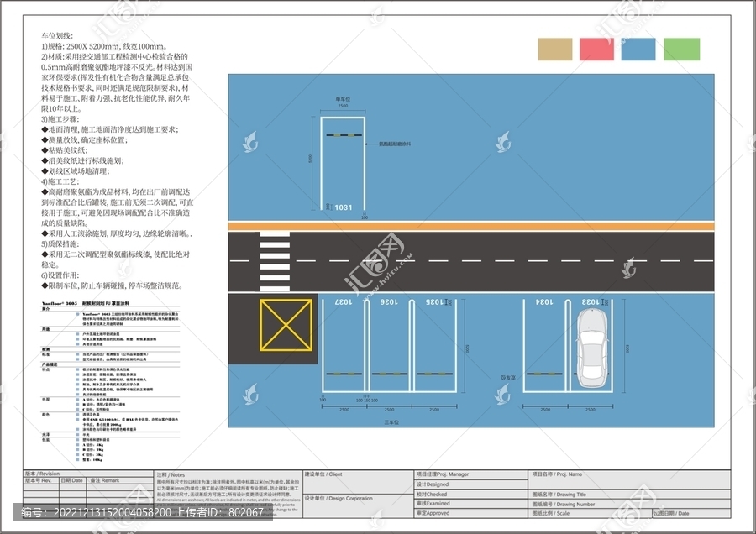Click parking number 1031
The height and width of the screenshot is (534, 756).
click(344, 207)
